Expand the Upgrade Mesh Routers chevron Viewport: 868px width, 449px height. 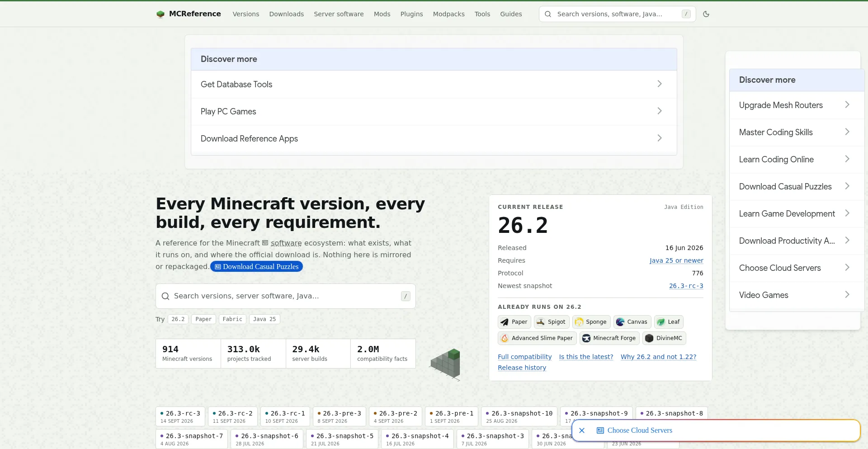847,105
